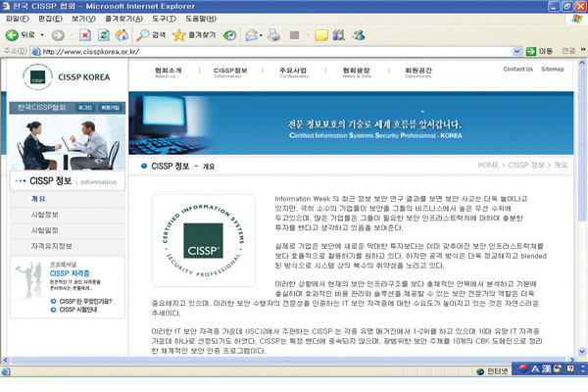Viewport: 588px width, 392px height.
Task: Click the Research book icon
Action: point(339,35)
